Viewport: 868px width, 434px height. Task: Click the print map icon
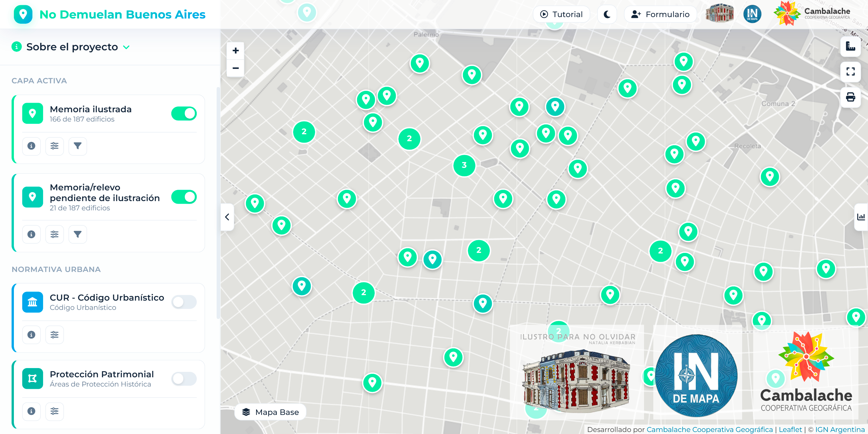(850, 98)
